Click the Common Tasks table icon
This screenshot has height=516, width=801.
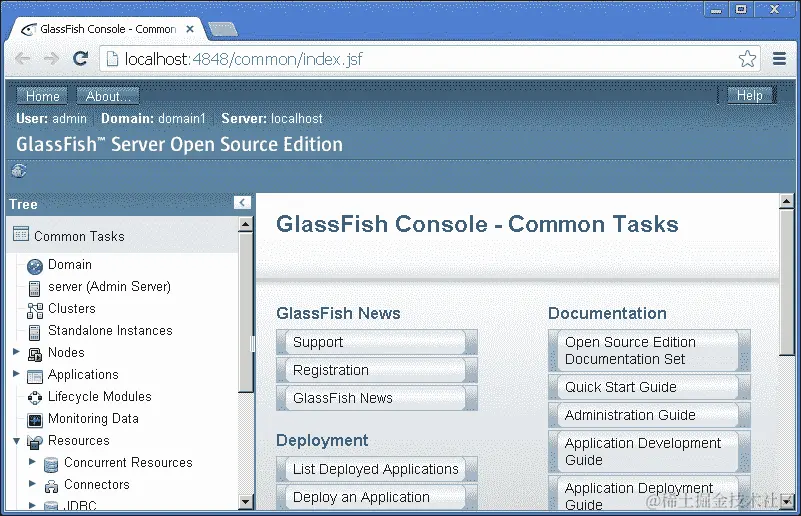pyautogui.click(x=21, y=234)
